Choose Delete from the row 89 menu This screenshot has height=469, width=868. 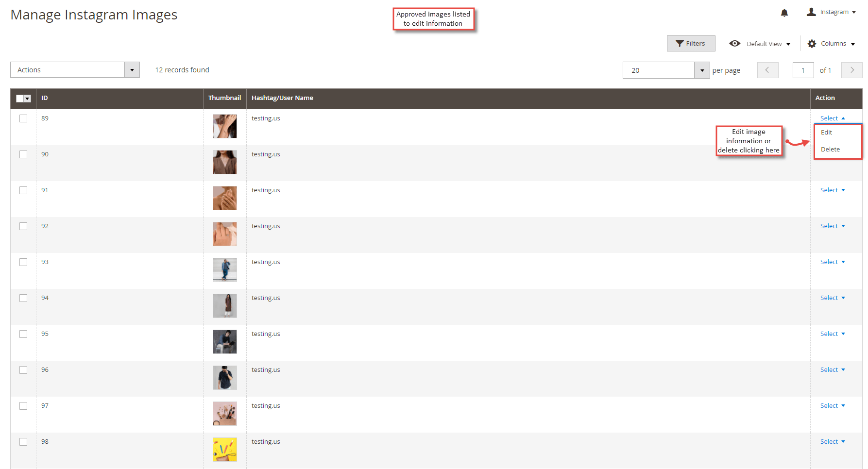pyautogui.click(x=837, y=150)
